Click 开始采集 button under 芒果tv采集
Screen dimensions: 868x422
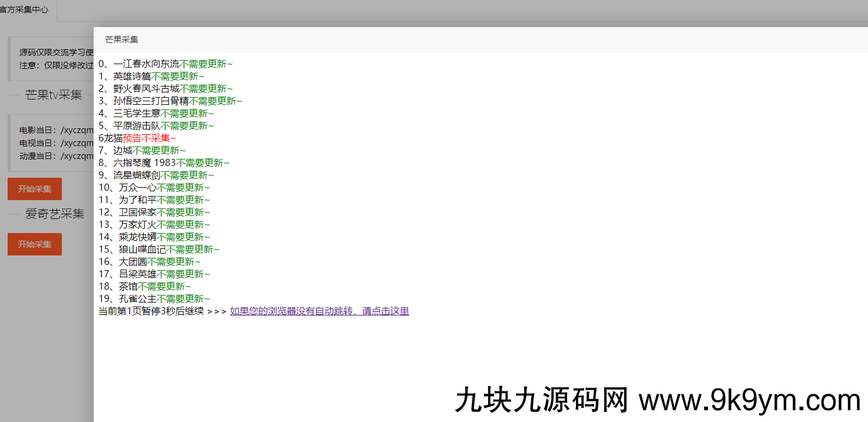coord(34,189)
